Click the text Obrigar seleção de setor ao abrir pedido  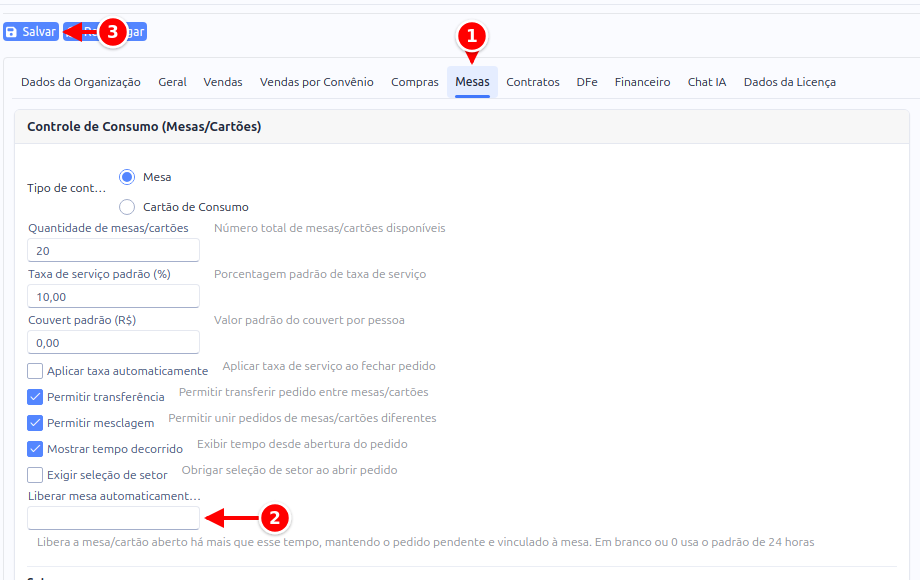click(290, 470)
